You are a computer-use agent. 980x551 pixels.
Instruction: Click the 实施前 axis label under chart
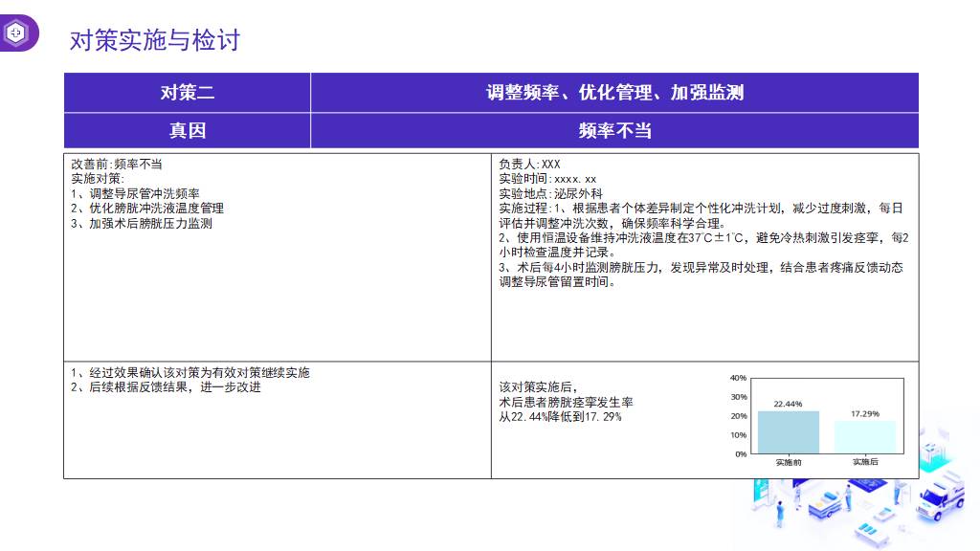tap(789, 462)
